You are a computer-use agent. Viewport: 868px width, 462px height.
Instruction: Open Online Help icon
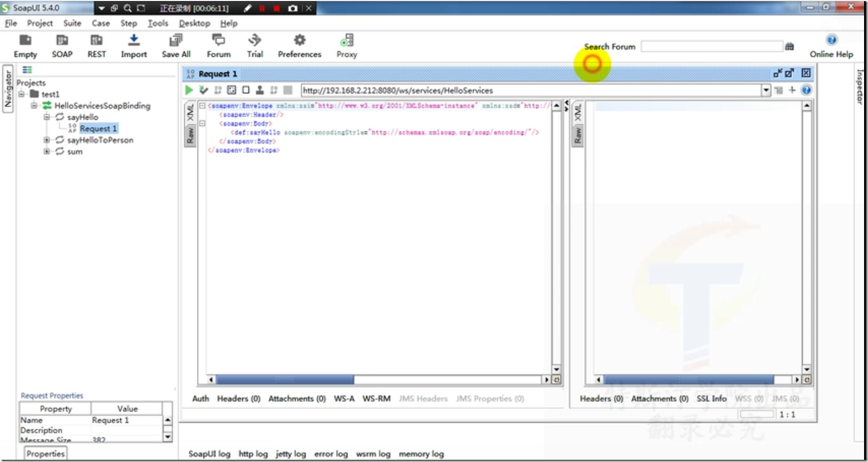(x=831, y=40)
